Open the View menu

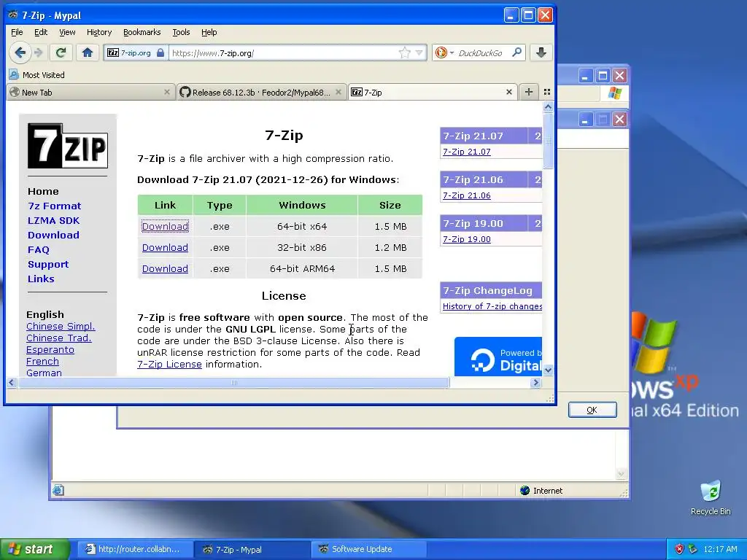pyautogui.click(x=67, y=32)
